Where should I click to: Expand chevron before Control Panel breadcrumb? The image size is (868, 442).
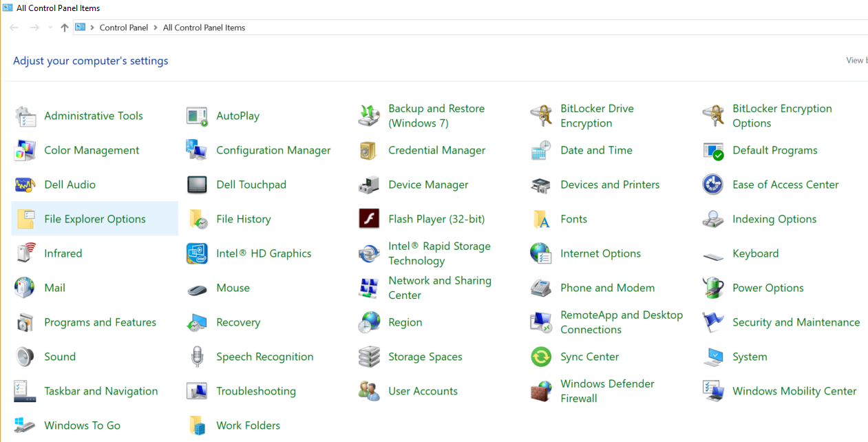pos(92,28)
